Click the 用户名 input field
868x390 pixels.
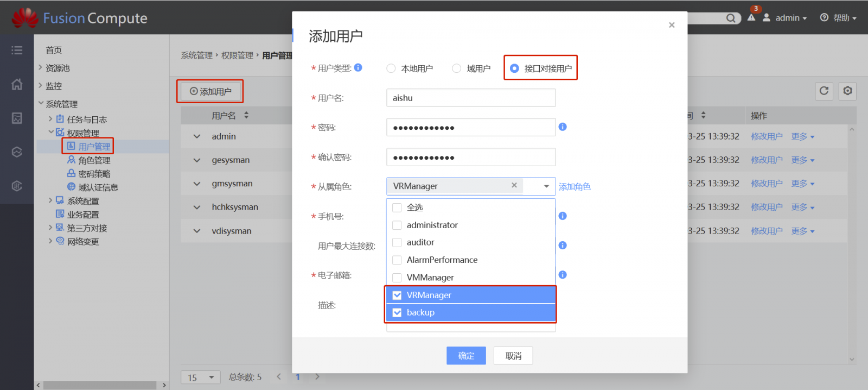click(x=471, y=98)
